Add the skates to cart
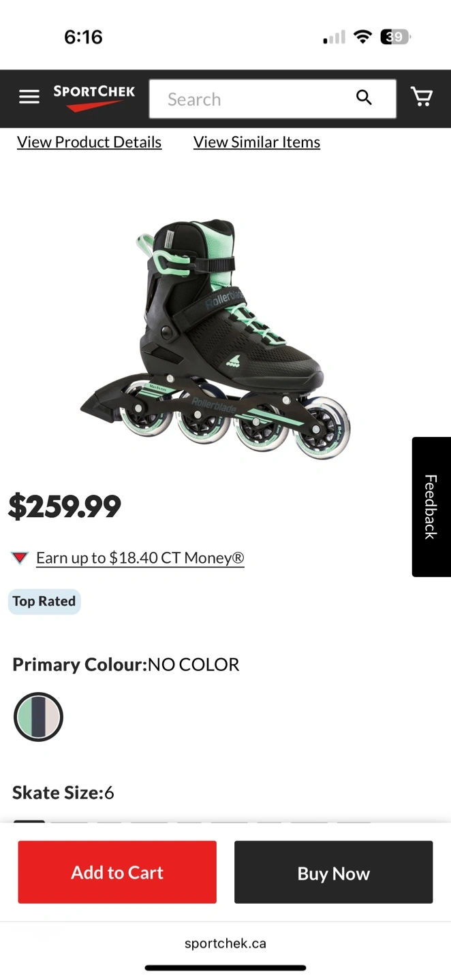 (x=117, y=872)
